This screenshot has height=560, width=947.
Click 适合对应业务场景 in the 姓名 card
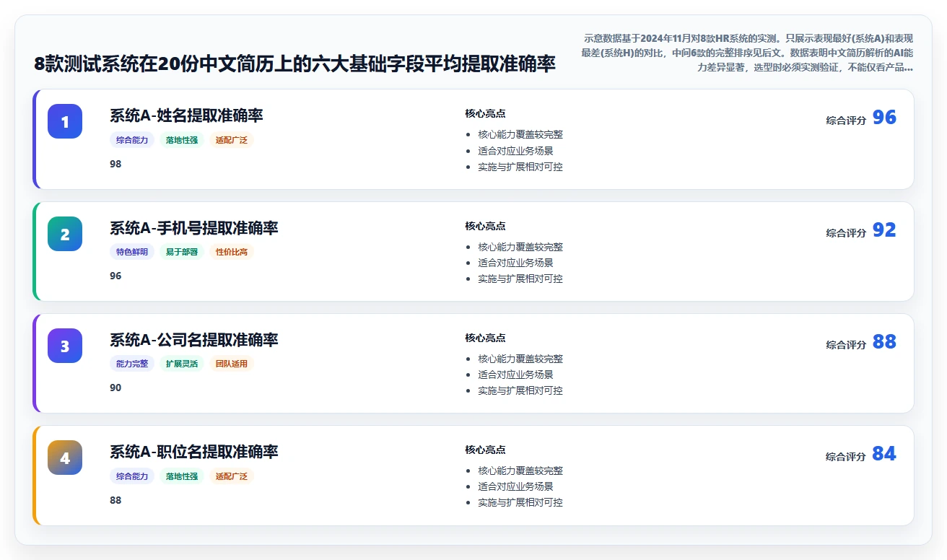pos(515,151)
